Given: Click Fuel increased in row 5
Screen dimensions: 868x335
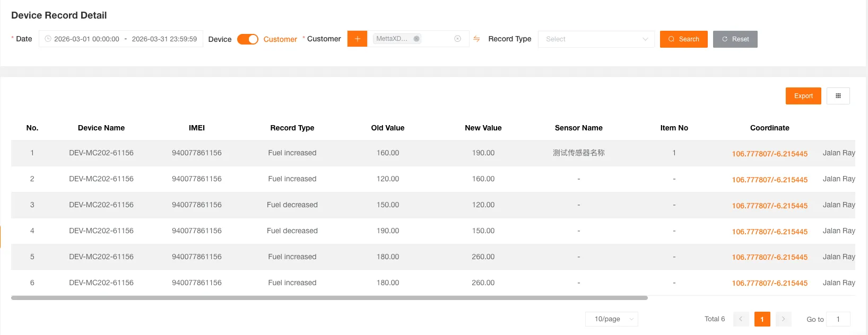Looking at the screenshot, I should point(292,257).
